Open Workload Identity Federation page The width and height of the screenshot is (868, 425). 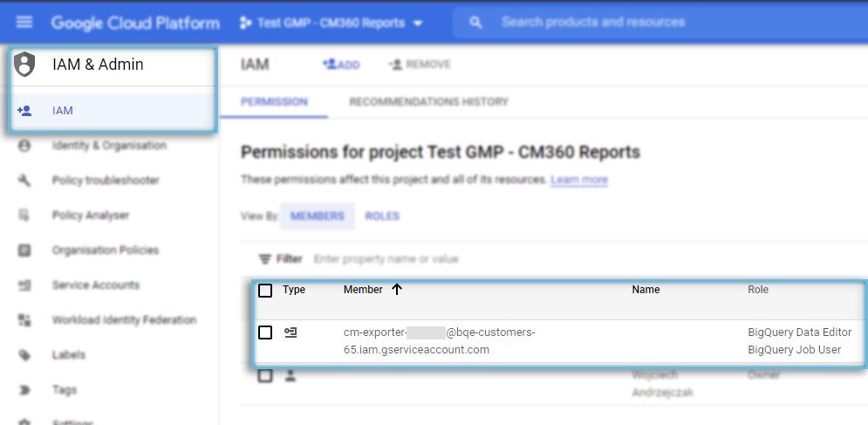[x=125, y=320]
